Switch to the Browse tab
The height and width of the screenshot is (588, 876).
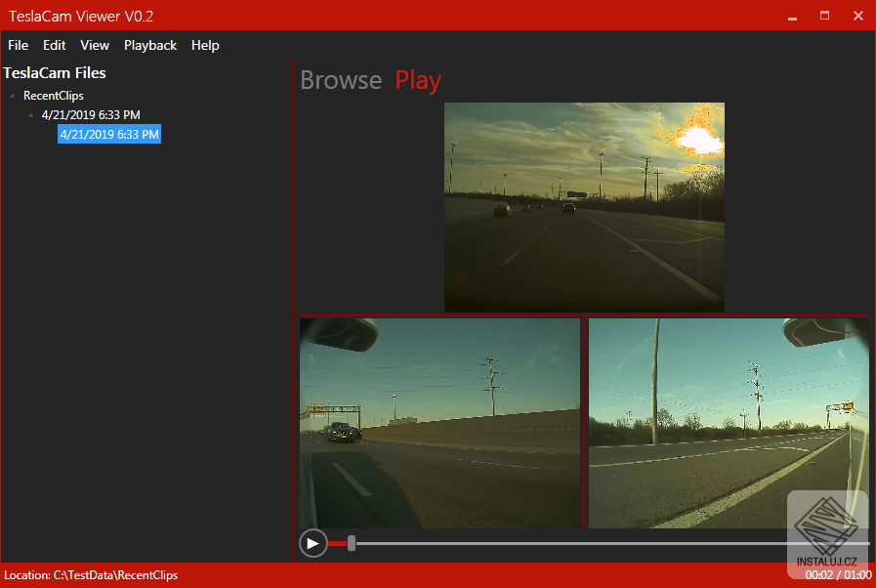[x=341, y=80]
